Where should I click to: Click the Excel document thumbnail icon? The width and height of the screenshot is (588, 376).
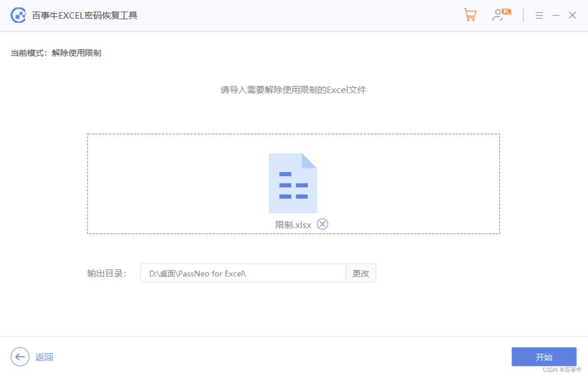point(293,183)
